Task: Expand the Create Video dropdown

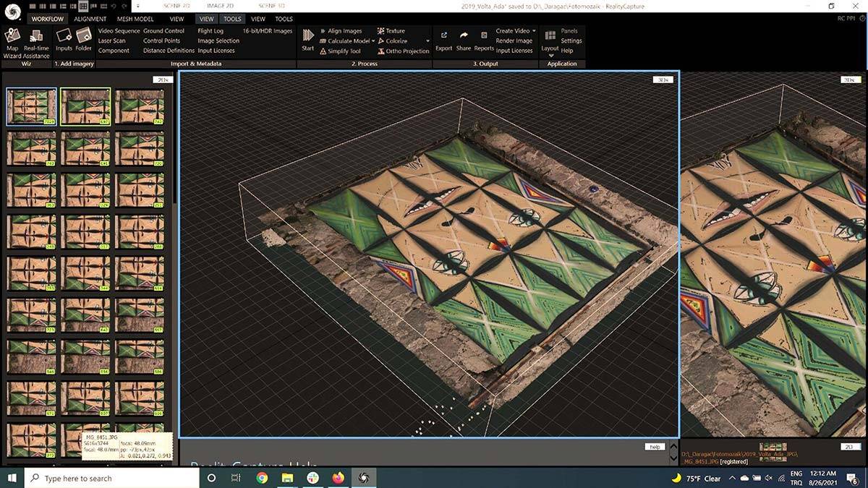Action: [534, 31]
